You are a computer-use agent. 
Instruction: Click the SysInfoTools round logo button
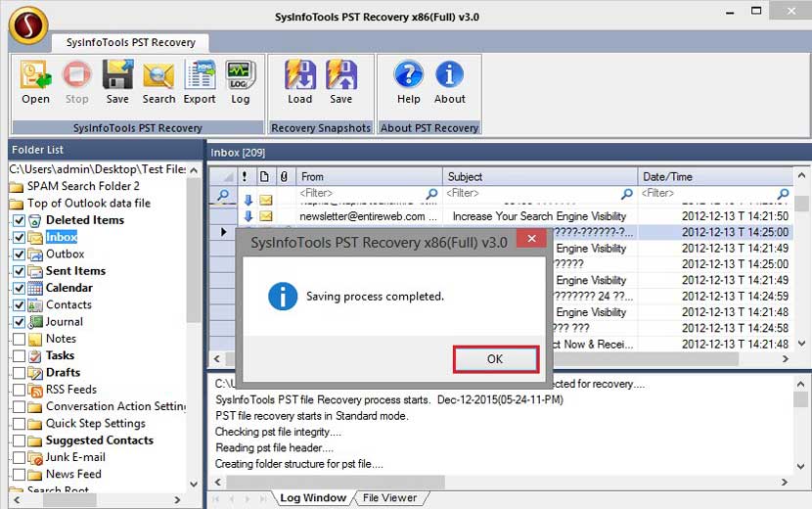tap(28, 25)
